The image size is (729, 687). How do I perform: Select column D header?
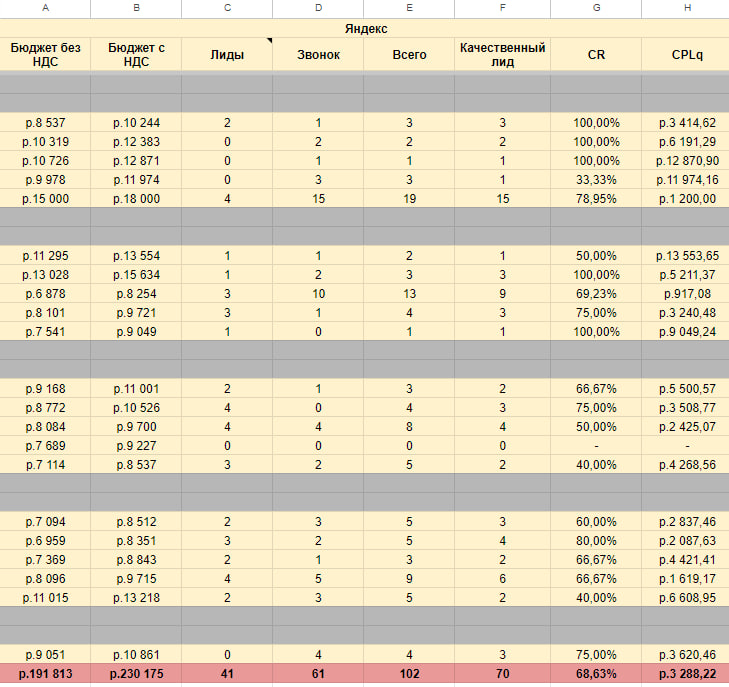tap(318, 9)
